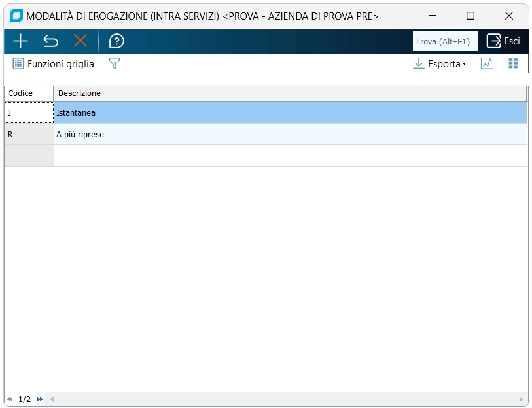Image resolution: width=532 pixels, height=408 pixels.
Task: Sort by Descrizione column header
Action: (290, 93)
